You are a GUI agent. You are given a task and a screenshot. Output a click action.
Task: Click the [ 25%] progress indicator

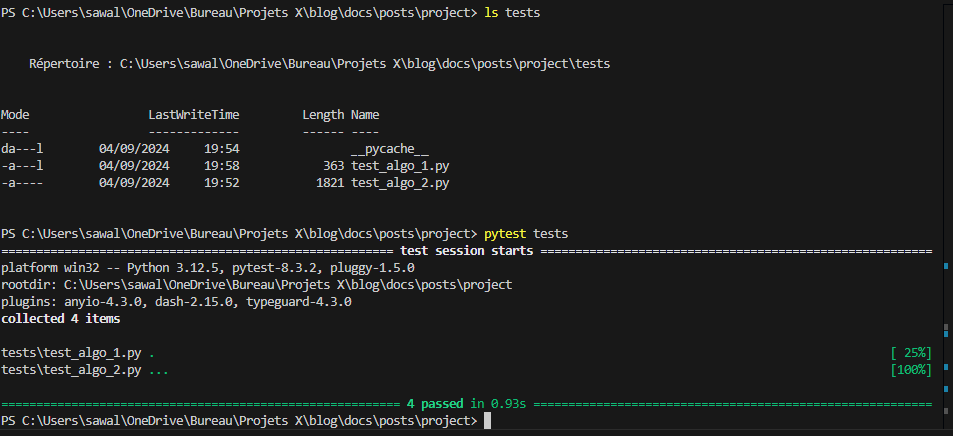click(x=911, y=353)
